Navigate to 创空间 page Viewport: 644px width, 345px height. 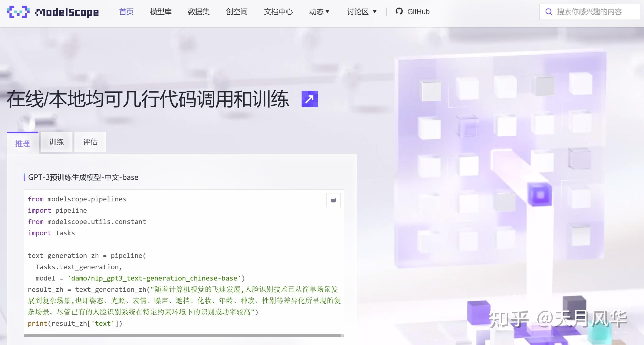pos(237,12)
